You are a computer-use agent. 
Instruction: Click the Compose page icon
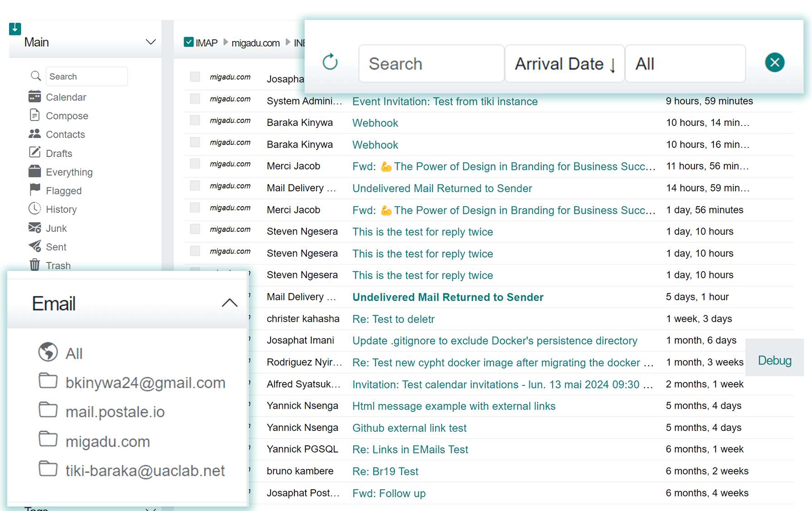(34, 115)
